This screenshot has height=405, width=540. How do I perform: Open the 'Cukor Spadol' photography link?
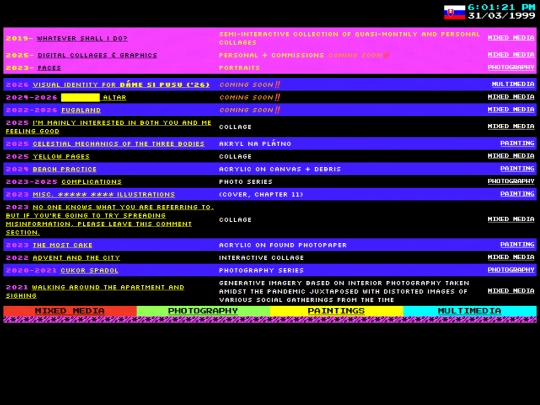coord(90,271)
